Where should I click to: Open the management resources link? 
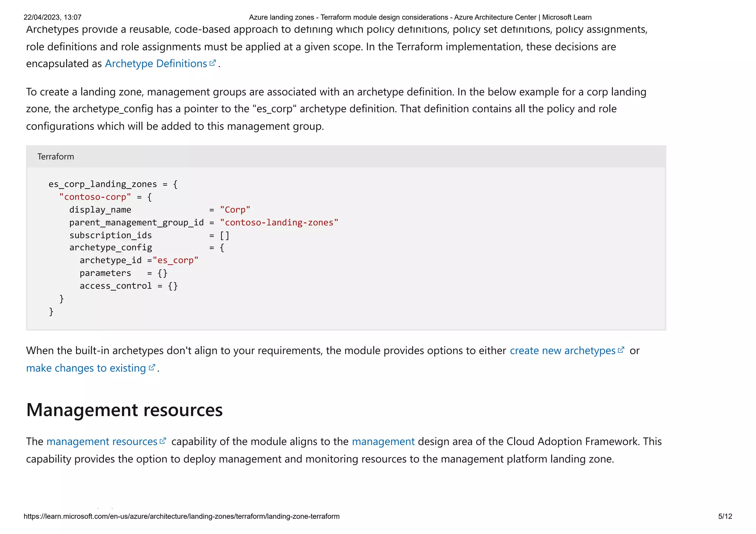102,442
